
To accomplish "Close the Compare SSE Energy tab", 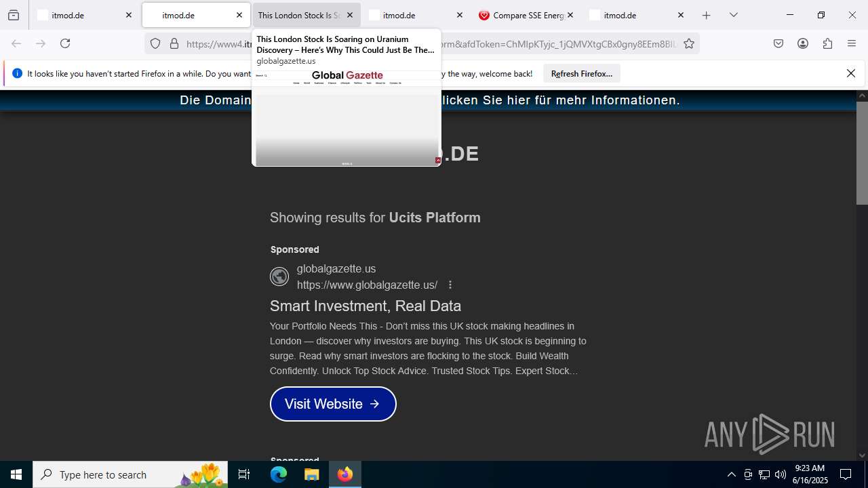I will click(x=570, y=15).
